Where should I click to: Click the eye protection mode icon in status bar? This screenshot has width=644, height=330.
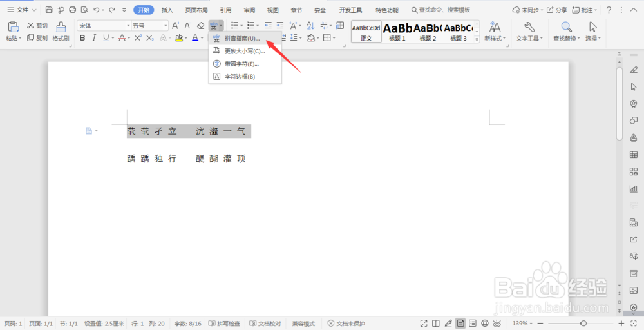pos(497,324)
